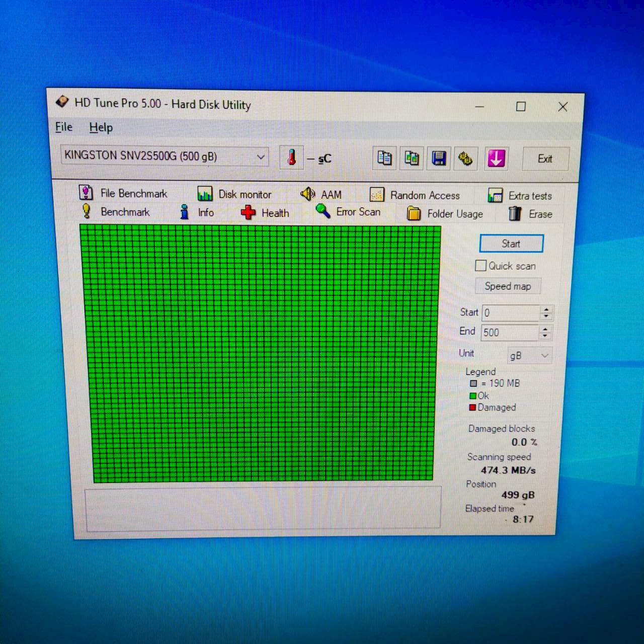Open the Help menu
Image resolution: width=644 pixels, height=644 pixels.
click(x=101, y=128)
